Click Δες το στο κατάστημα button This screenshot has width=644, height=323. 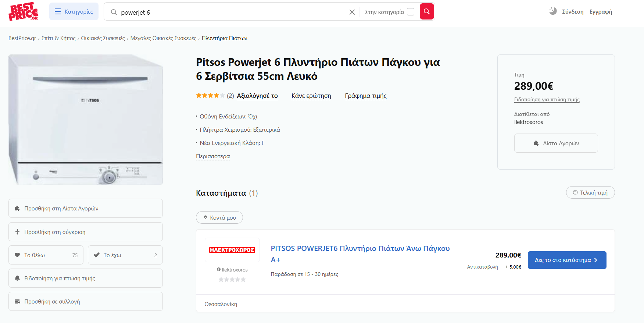click(567, 260)
